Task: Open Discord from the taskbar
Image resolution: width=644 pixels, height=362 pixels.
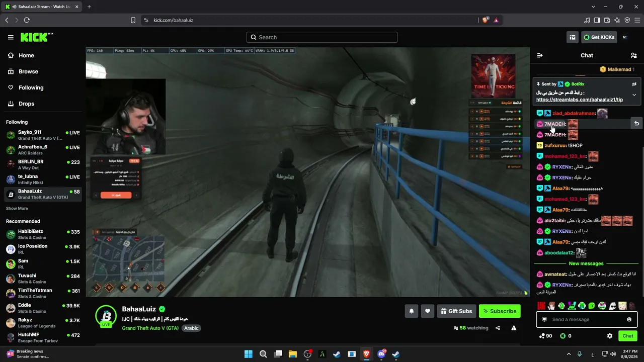Action: (x=381, y=354)
